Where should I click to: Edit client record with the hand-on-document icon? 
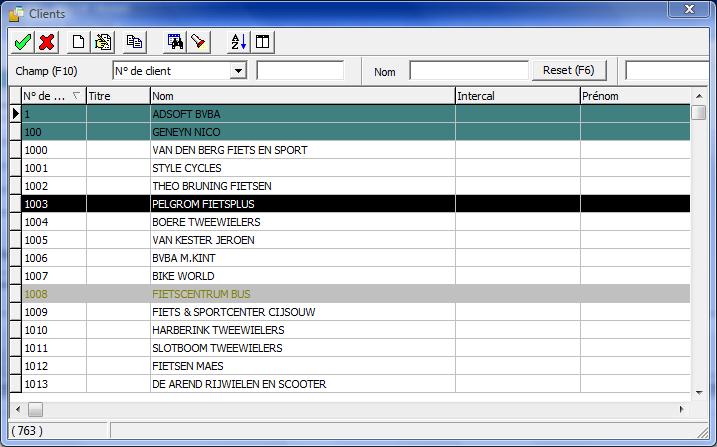click(103, 42)
